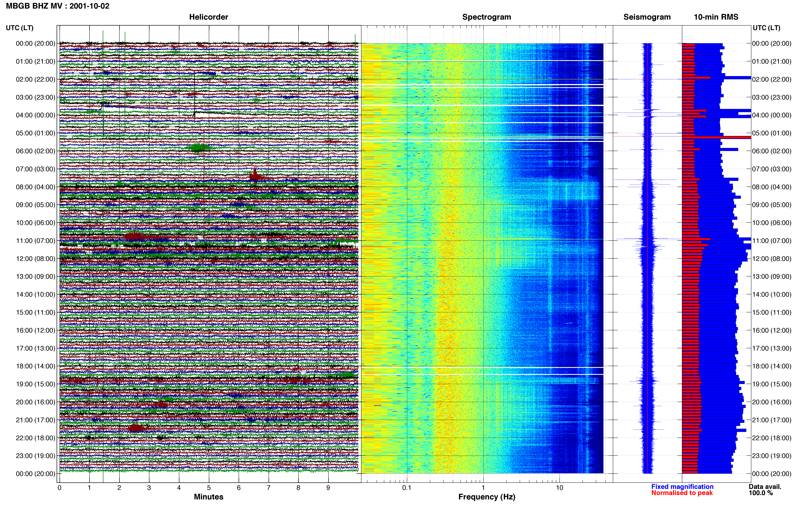Click the left time label "05:00 (01:00)"
Screen dimensions: 812x508
click(36, 133)
